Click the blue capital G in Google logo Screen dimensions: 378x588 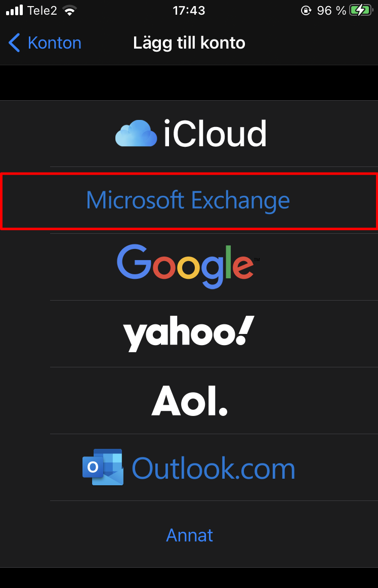[134, 262]
